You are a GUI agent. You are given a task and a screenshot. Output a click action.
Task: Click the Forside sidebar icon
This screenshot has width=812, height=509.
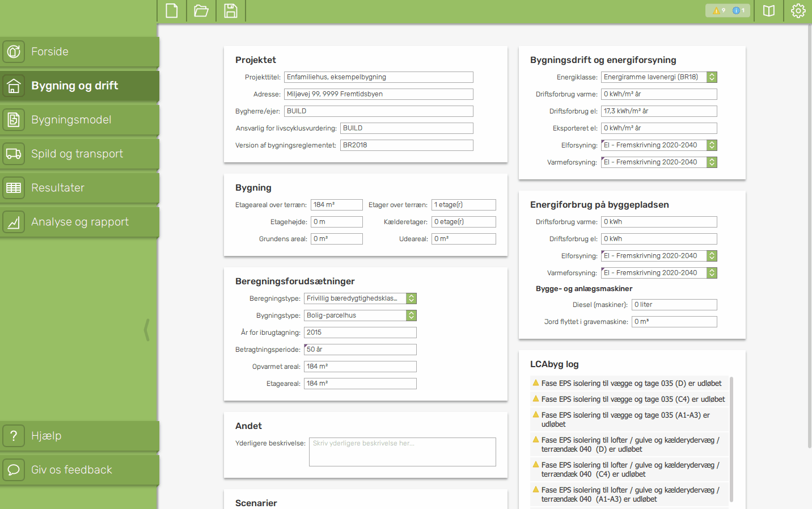[14, 52]
